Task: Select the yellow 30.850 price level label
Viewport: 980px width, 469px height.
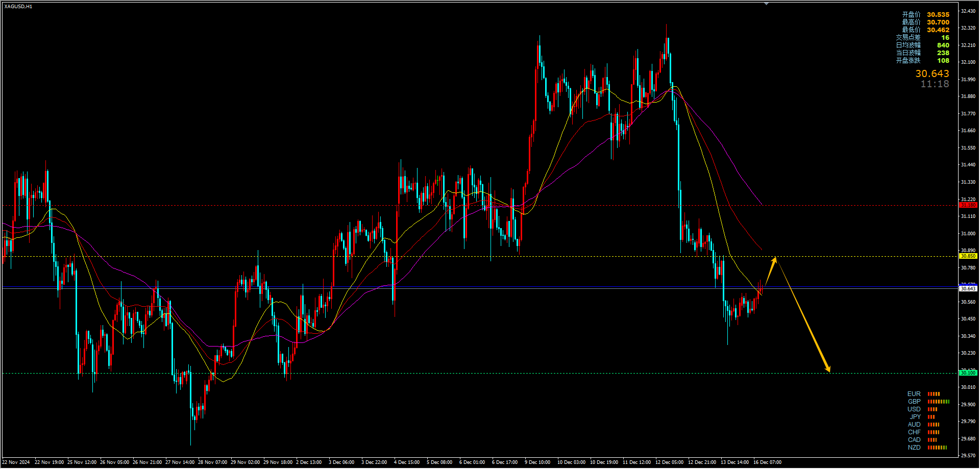Action: pyautogui.click(x=968, y=256)
